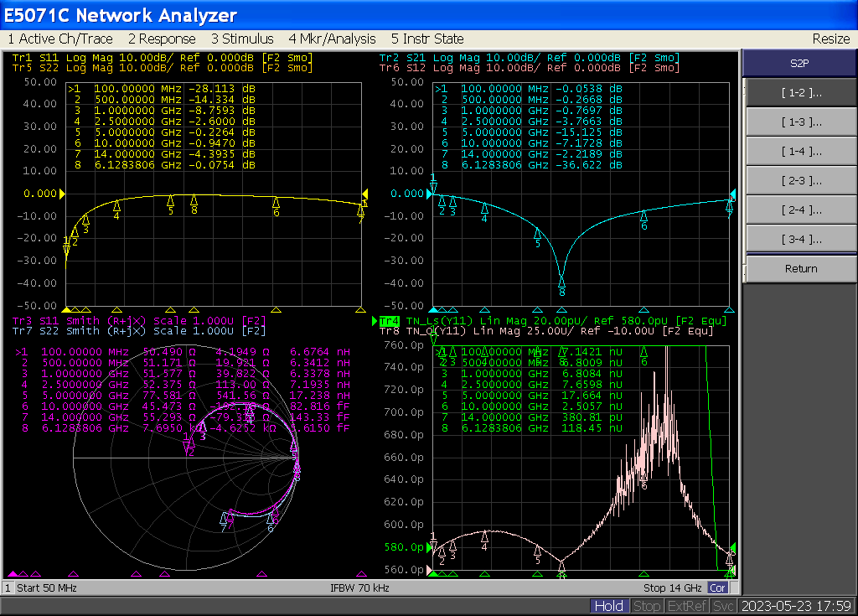This screenshot has height=616, width=858.
Task: Select the Tr2 S21 Log Mag trace label
Action: pyautogui.click(x=530, y=58)
